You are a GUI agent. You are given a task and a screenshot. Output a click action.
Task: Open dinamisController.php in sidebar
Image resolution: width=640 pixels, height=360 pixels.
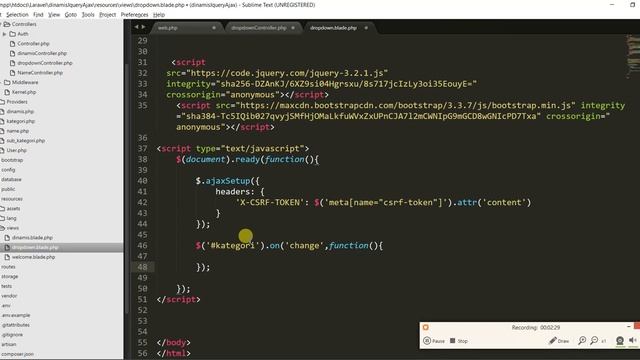pos(42,53)
